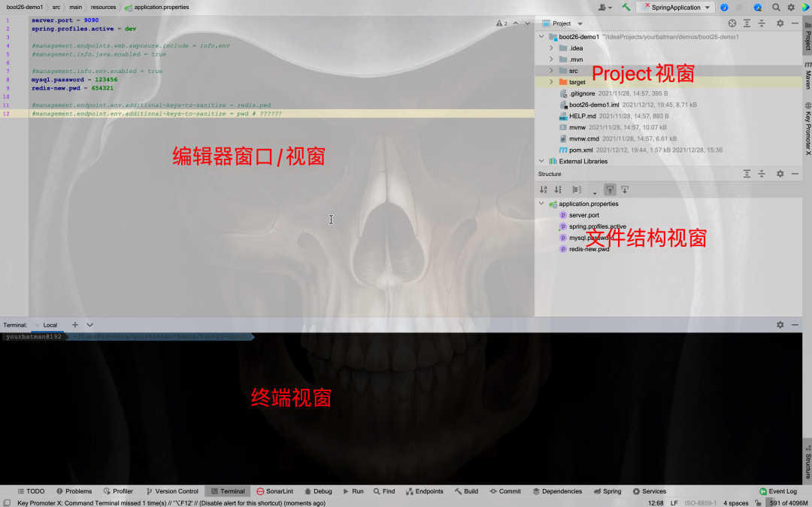Click Expand All in the Structure panel header
The height and width of the screenshot is (507, 812).
[x=747, y=174]
